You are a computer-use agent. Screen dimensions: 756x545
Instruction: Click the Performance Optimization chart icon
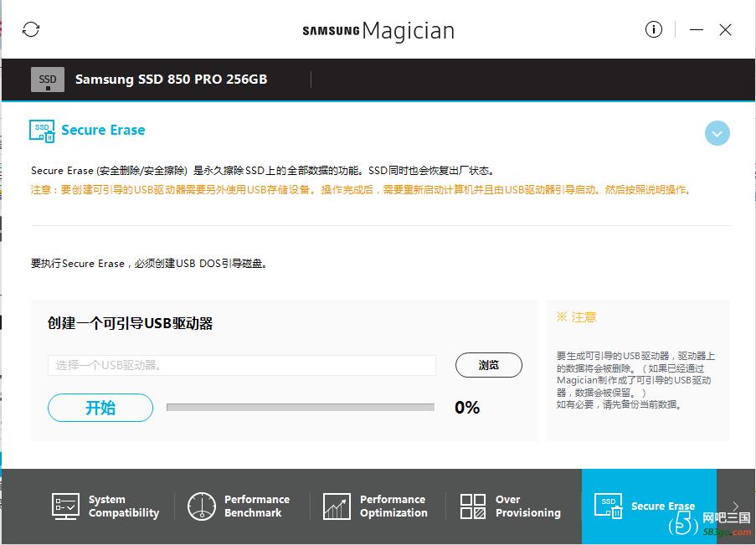coord(337,506)
